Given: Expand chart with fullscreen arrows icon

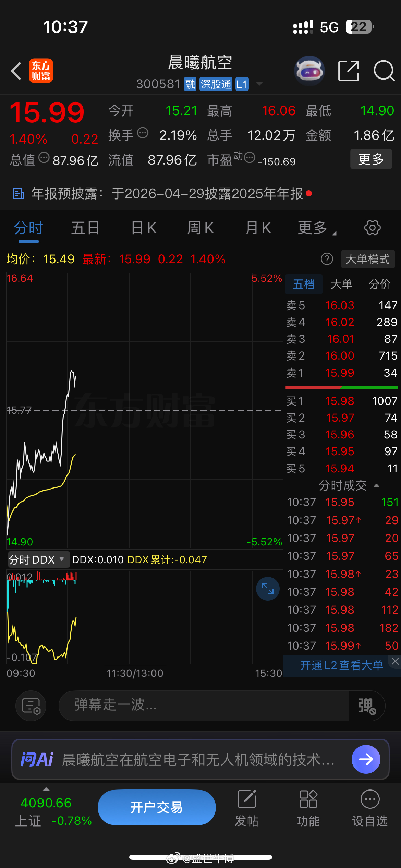Looking at the screenshot, I should [268, 589].
